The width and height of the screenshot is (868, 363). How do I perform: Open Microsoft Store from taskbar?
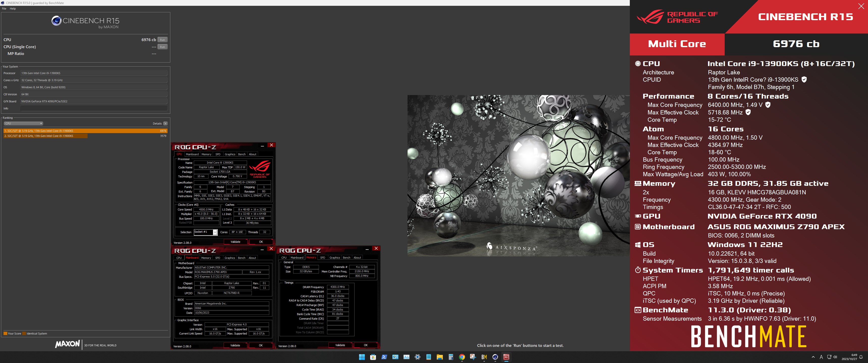pyautogui.click(x=373, y=357)
